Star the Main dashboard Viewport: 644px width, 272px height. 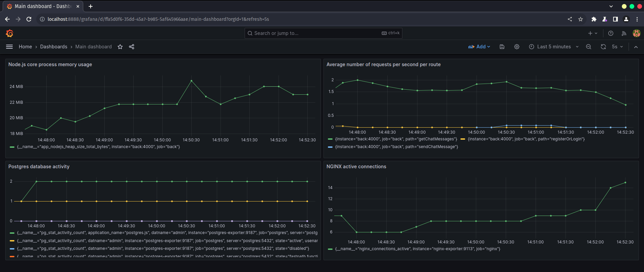(x=120, y=47)
